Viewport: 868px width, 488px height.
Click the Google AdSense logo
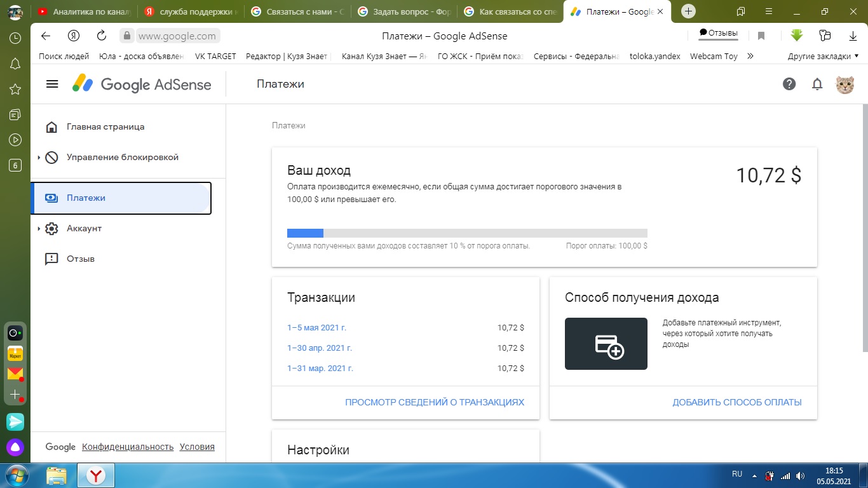click(141, 84)
